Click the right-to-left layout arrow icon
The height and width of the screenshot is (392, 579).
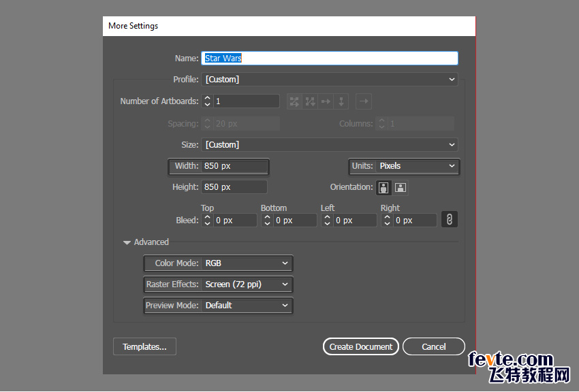[364, 101]
